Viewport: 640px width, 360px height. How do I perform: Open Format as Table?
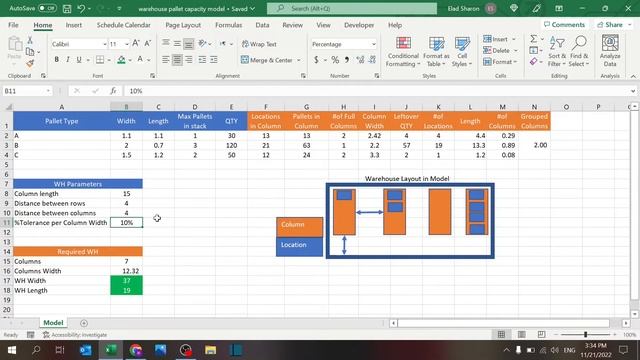(x=436, y=51)
